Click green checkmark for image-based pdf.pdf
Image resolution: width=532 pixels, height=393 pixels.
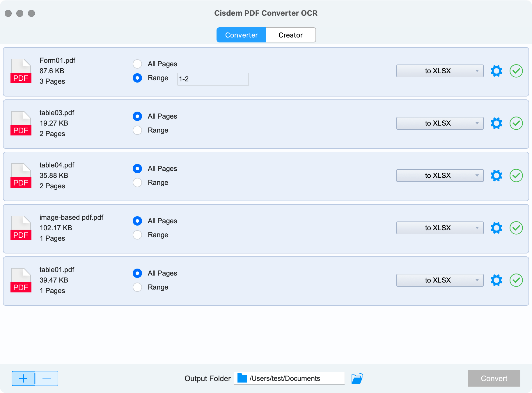516,228
